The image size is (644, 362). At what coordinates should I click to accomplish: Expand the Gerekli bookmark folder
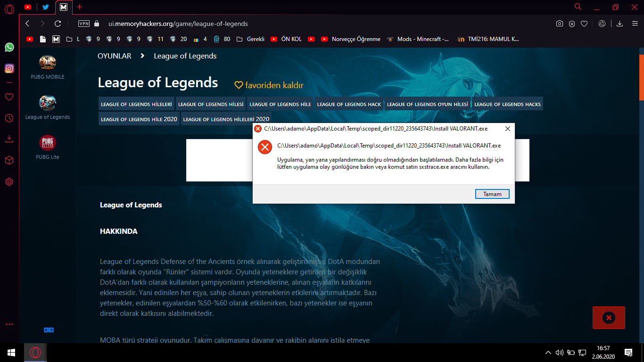tap(250, 39)
